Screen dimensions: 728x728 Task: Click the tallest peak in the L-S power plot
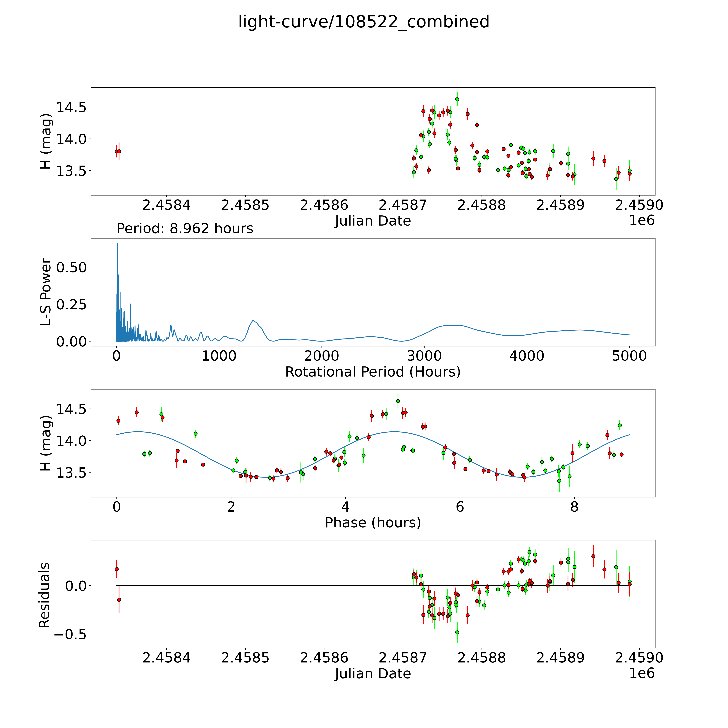pyautogui.click(x=117, y=244)
